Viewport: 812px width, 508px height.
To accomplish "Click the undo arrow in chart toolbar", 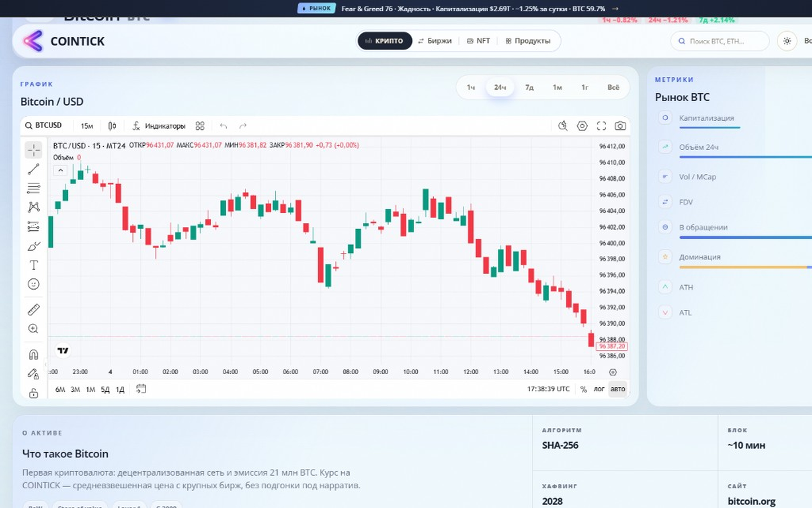I will click(x=223, y=126).
